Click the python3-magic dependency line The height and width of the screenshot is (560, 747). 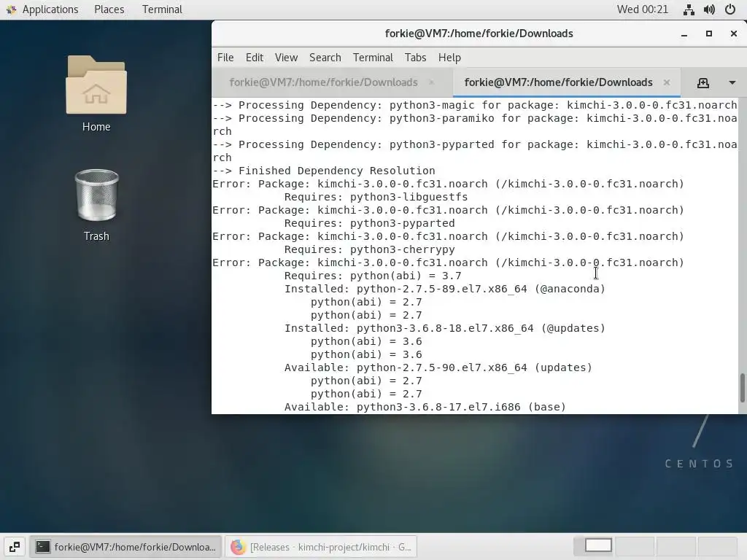pyautogui.click(x=474, y=105)
